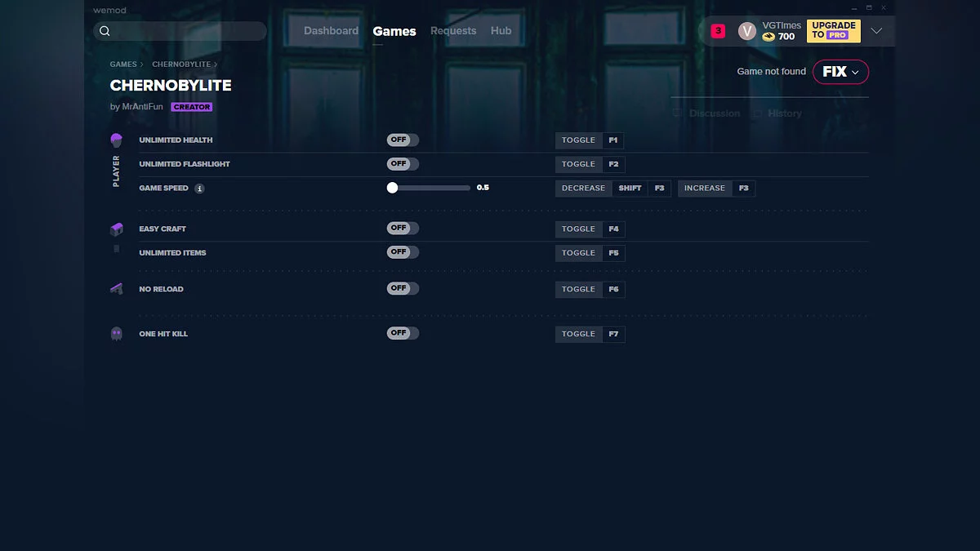Click the search magnifier icon
980x551 pixels.
[x=105, y=31]
